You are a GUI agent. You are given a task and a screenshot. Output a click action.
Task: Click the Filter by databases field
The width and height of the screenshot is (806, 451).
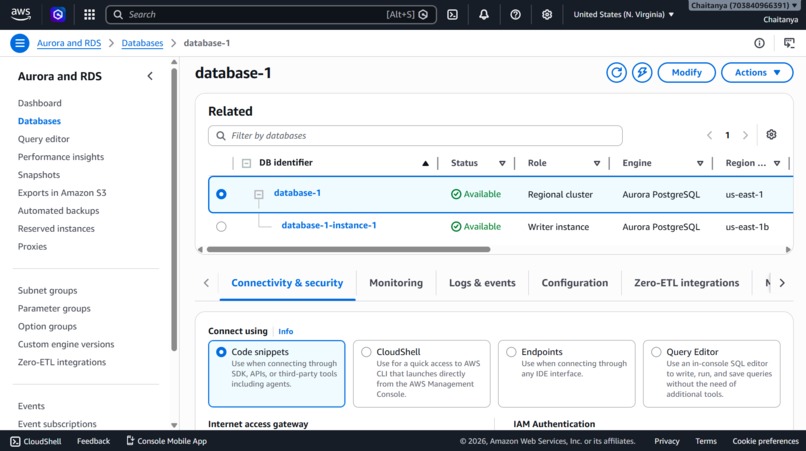(415, 136)
